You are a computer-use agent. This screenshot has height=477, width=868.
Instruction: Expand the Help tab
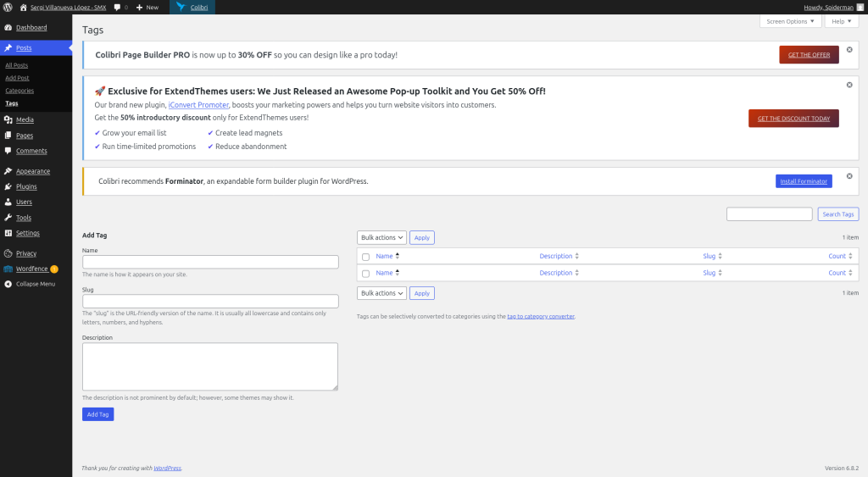coord(841,21)
